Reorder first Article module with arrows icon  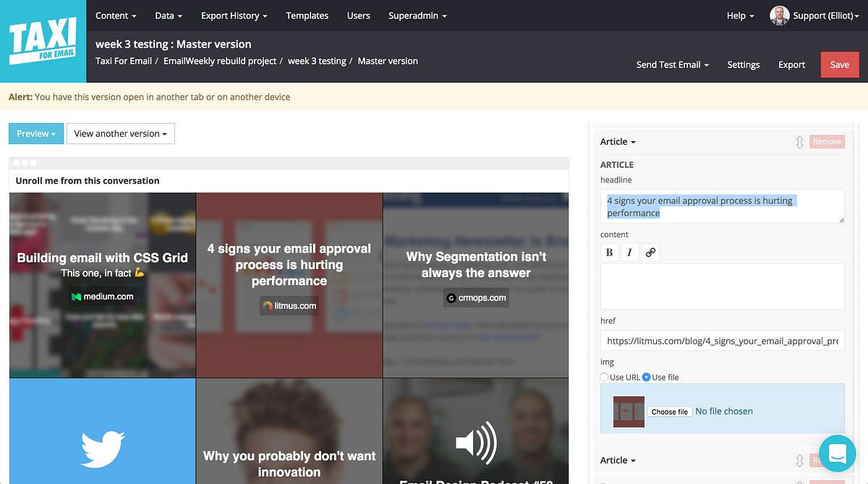click(799, 142)
